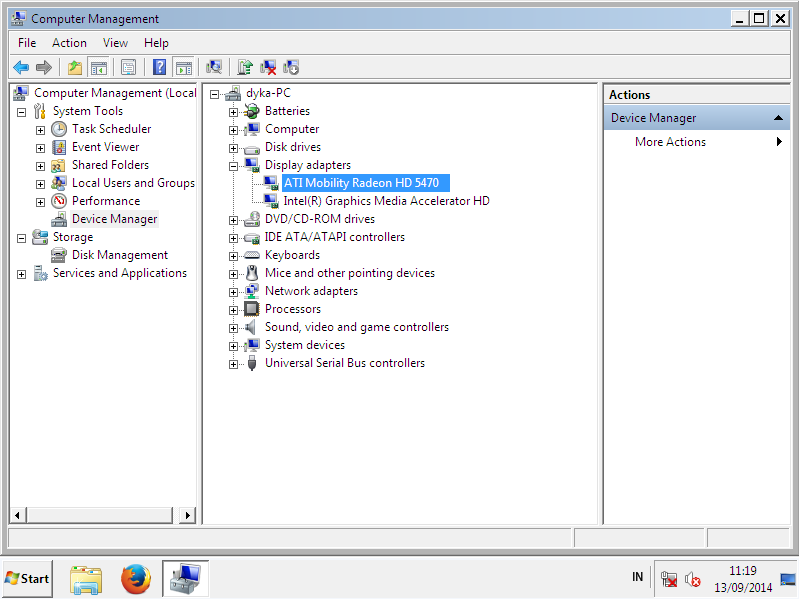Select the Batteries device category icon
Image resolution: width=799 pixels, height=599 pixels.
point(252,111)
